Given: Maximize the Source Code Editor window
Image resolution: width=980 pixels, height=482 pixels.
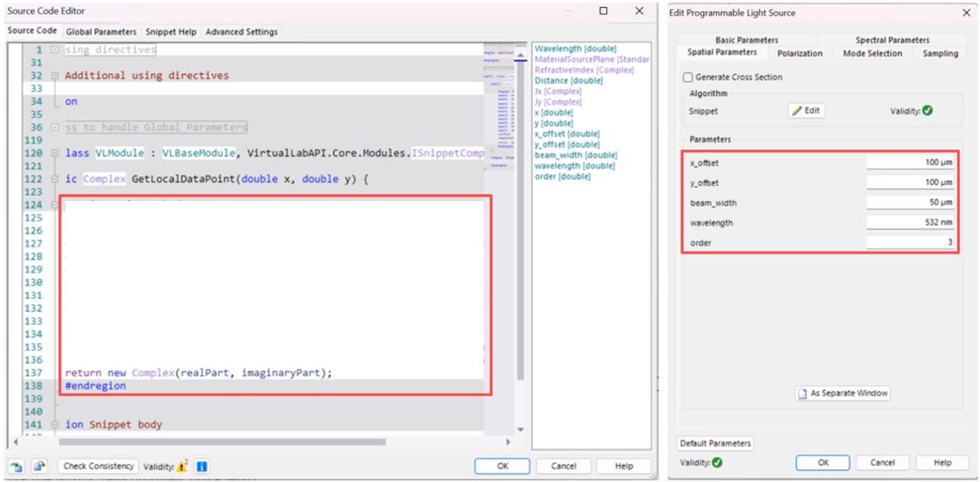Looking at the screenshot, I should (604, 11).
